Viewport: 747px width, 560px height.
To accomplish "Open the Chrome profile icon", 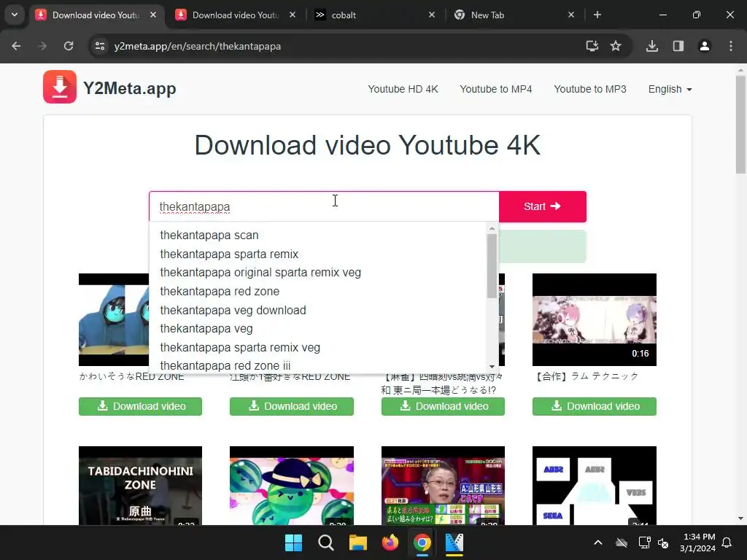I will tap(704, 46).
